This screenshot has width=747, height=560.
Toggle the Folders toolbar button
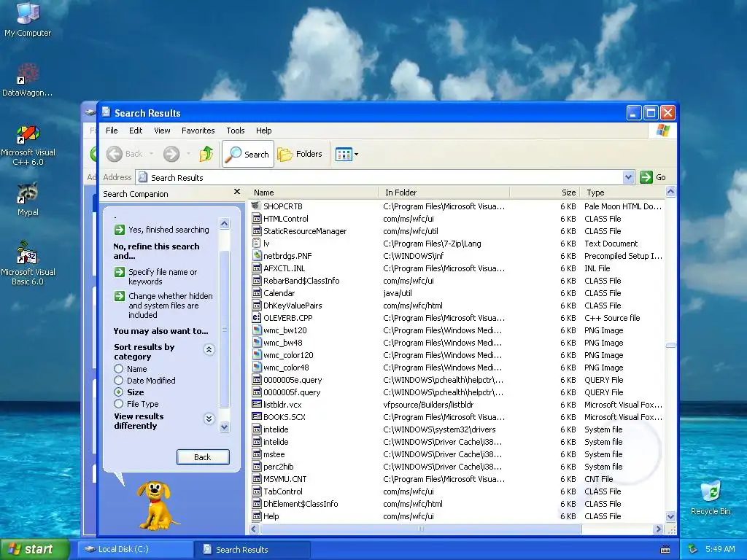click(300, 154)
